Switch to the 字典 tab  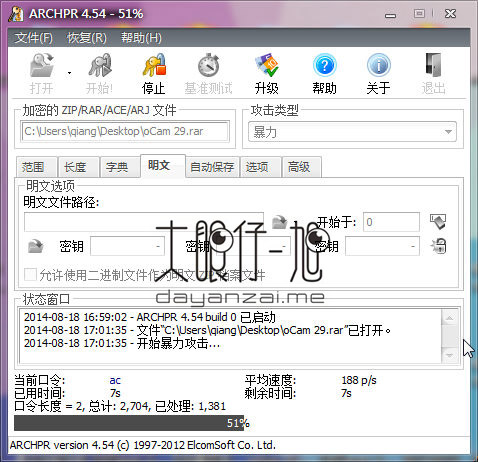[x=120, y=167]
